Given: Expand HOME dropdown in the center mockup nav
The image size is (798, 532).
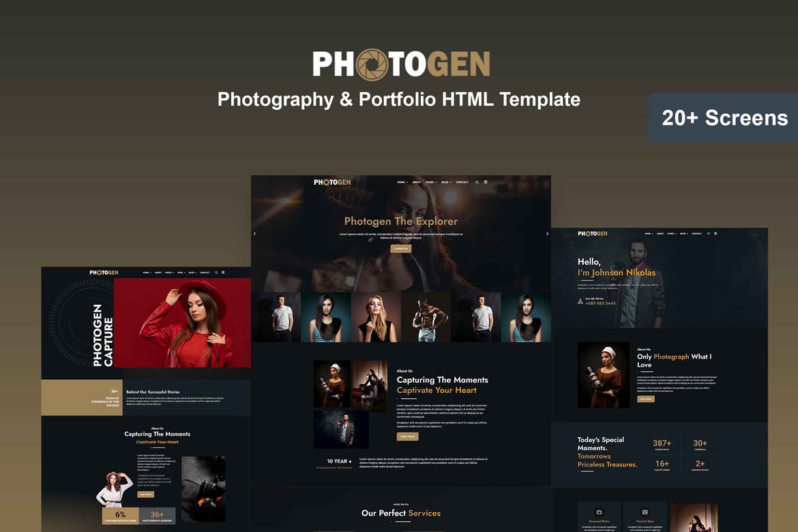Looking at the screenshot, I should (x=402, y=182).
